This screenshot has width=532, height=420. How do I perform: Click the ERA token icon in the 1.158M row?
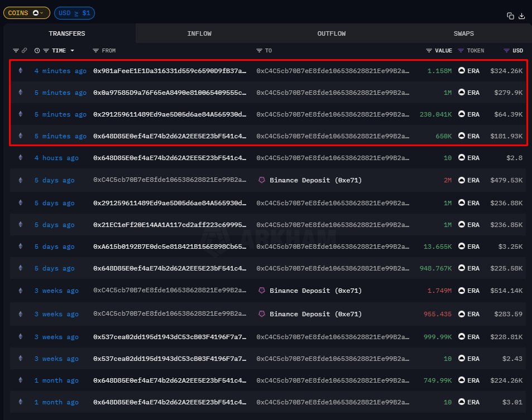tap(462, 71)
